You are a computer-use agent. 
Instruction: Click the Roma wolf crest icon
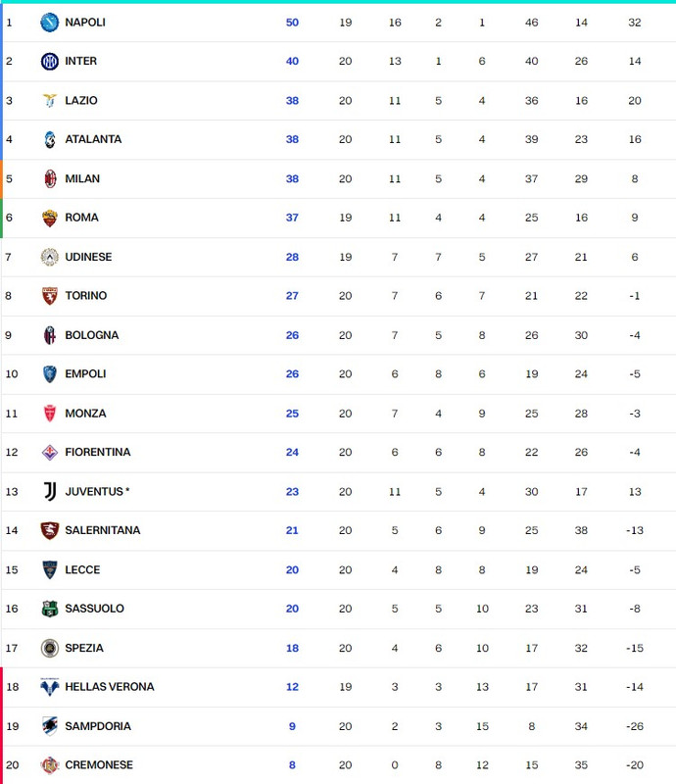[x=50, y=218]
